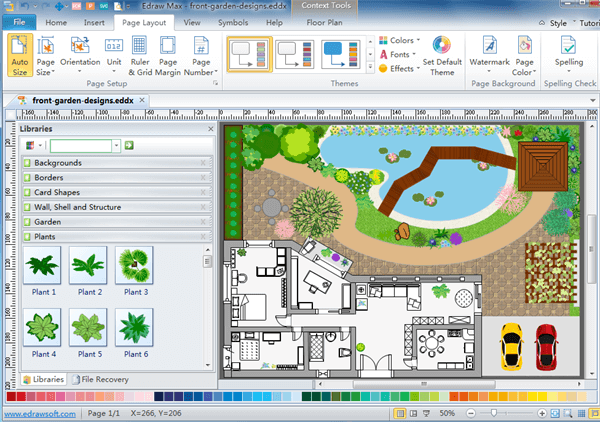Toggle the first page view mode button in status bar
The width and height of the screenshot is (600, 422).
point(400,413)
